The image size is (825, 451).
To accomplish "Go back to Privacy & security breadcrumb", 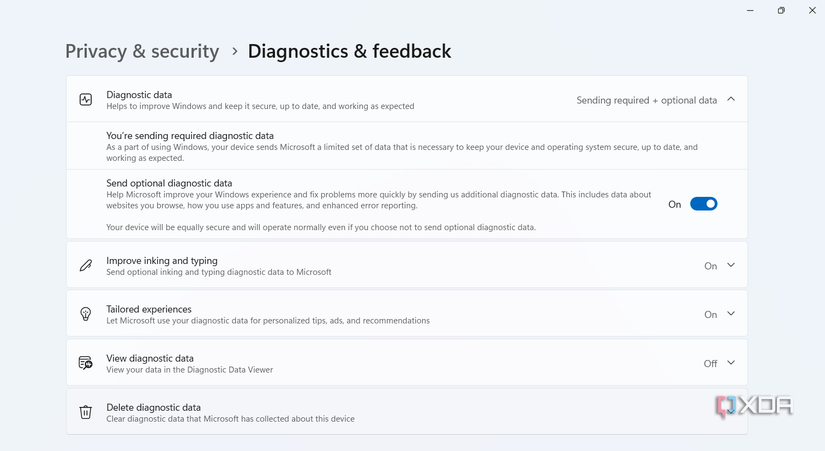I will click(x=142, y=51).
